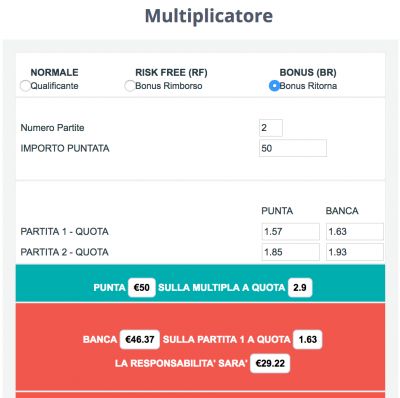Screen dimensions: 400x398
Task: Click Partita 2 Banca quota field
Action: [355, 252]
